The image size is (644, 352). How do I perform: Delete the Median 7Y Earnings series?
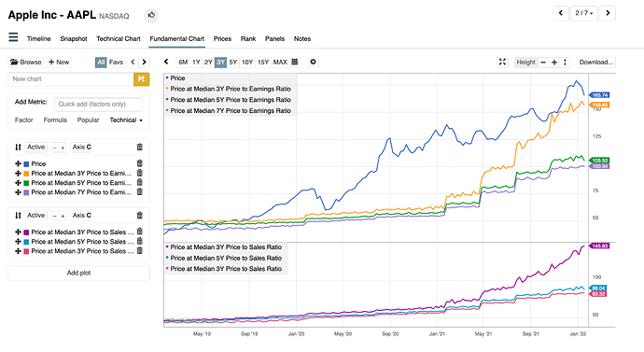pos(140,191)
